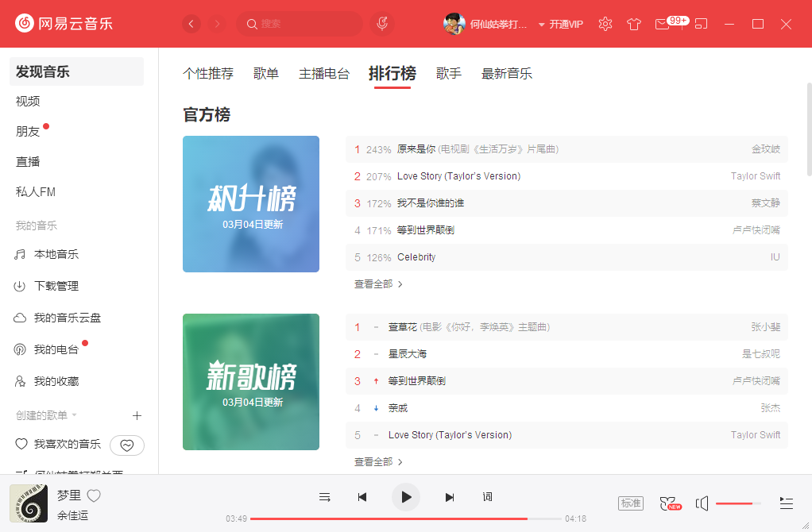
Task: Open listen together icon with NEW badge
Action: coord(670,503)
